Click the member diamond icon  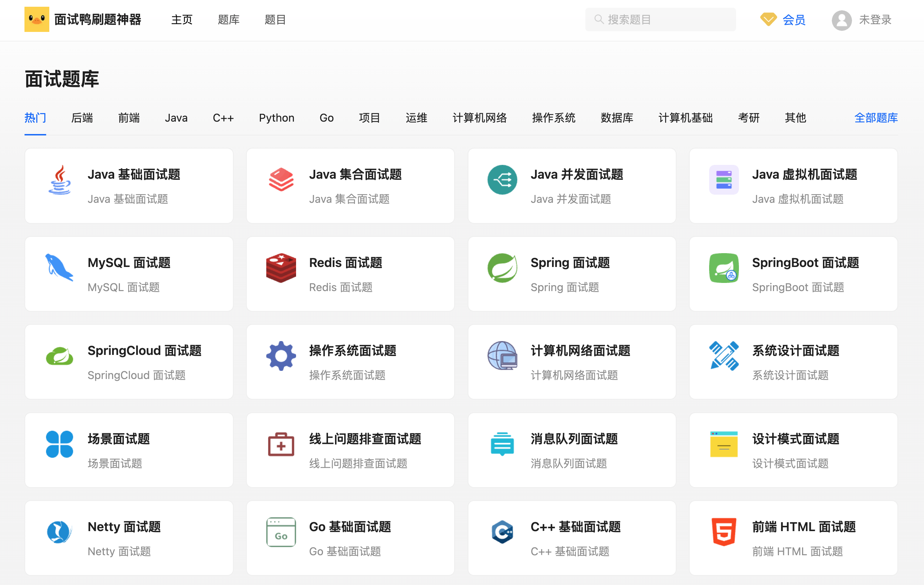coord(768,19)
